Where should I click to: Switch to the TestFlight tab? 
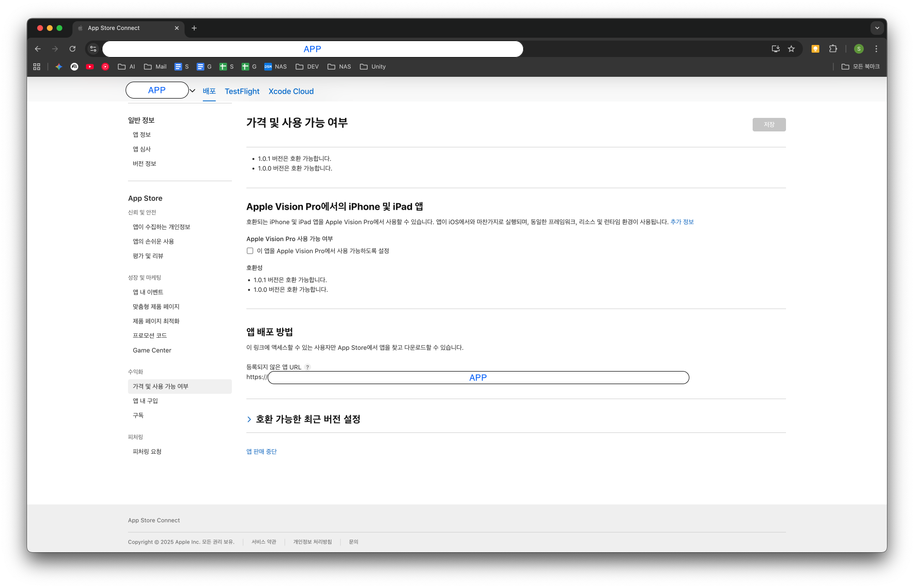[242, 91]
